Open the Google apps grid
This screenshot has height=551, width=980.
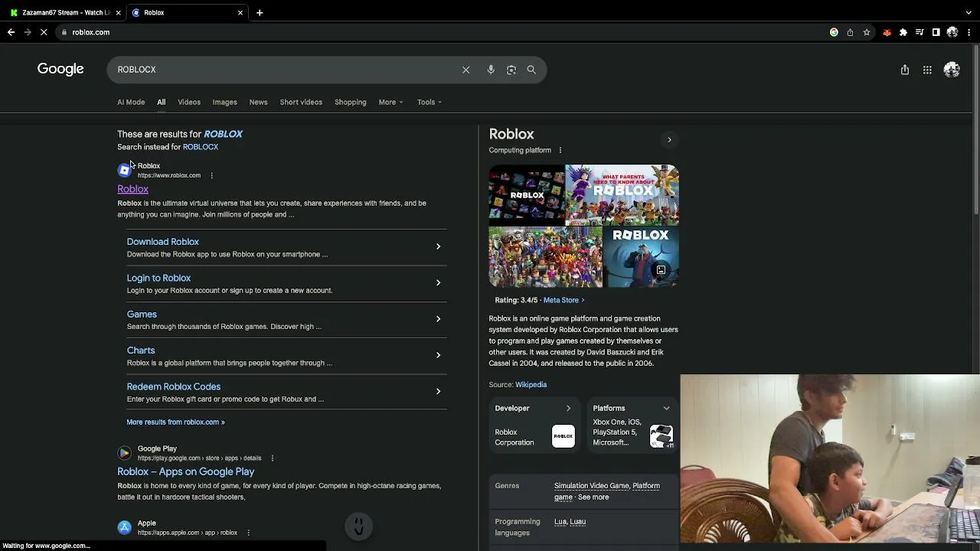tap(927, 70)
